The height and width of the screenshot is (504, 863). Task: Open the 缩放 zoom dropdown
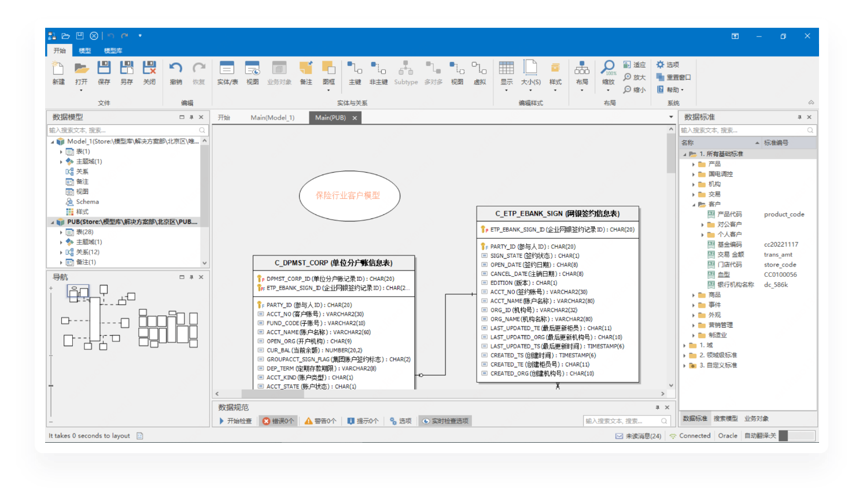pyautogui.click(x=608, y=90)
